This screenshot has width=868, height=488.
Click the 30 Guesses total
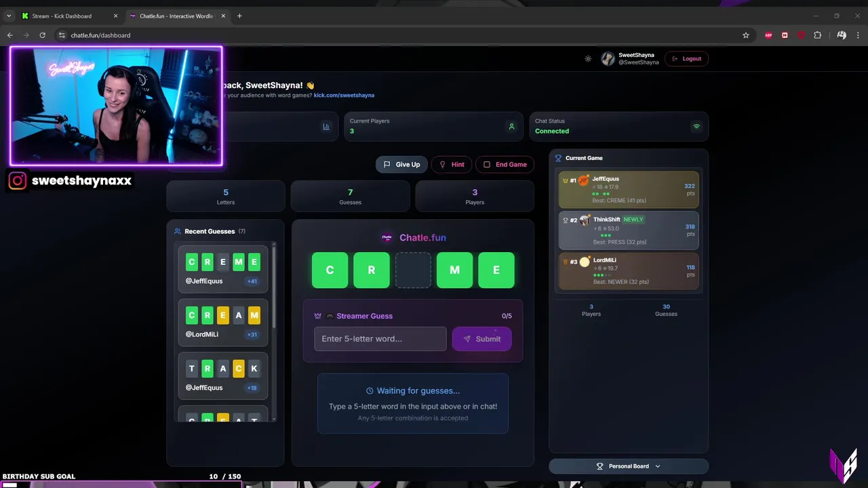coord(666,310)
